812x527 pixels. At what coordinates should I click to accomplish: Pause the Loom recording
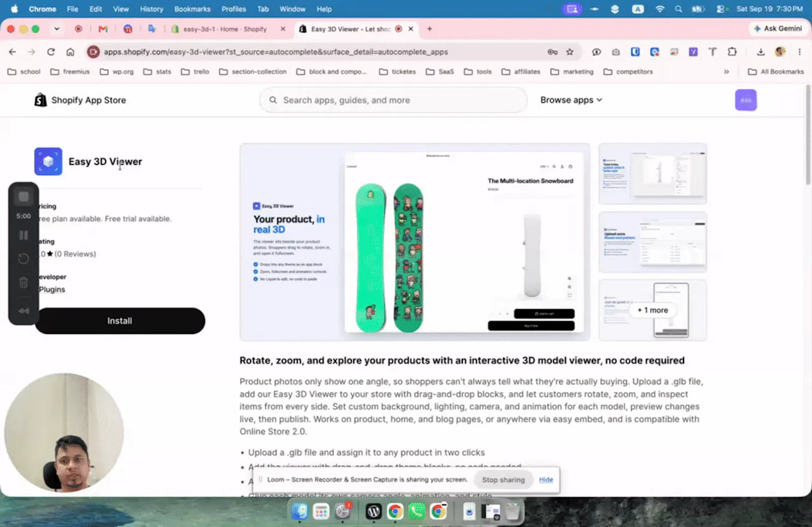pyautogui.click(x=23, y=235)
